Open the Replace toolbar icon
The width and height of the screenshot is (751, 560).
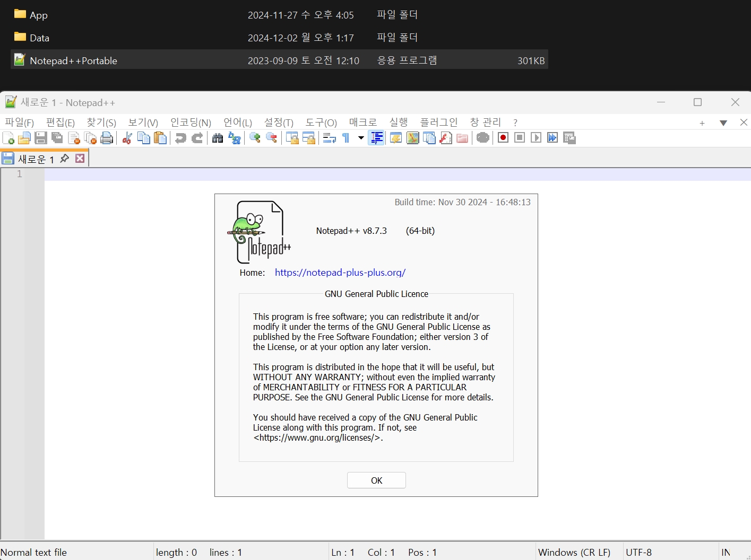[x=234, y=138]
